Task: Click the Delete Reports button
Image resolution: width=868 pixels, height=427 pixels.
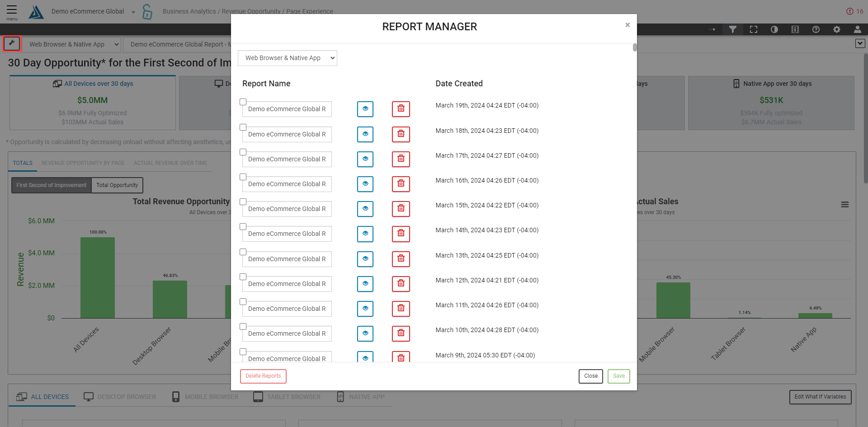Action: 263,376
